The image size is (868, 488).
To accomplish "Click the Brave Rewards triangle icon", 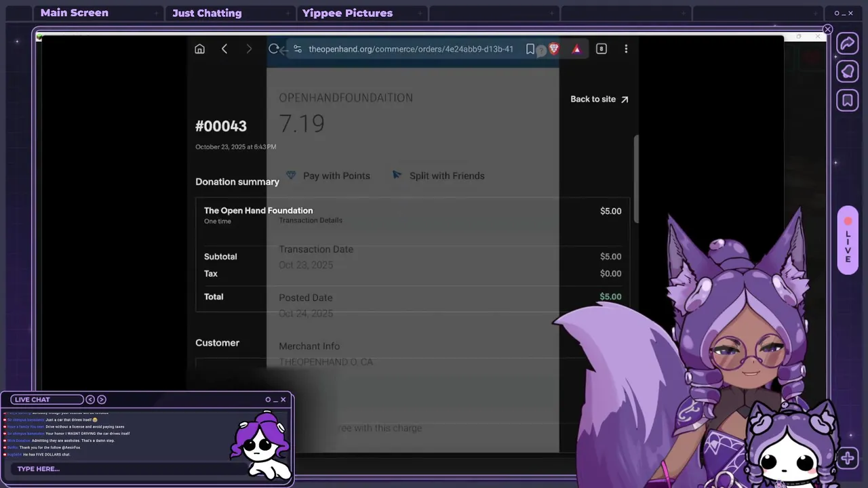I will coord(576,49).
